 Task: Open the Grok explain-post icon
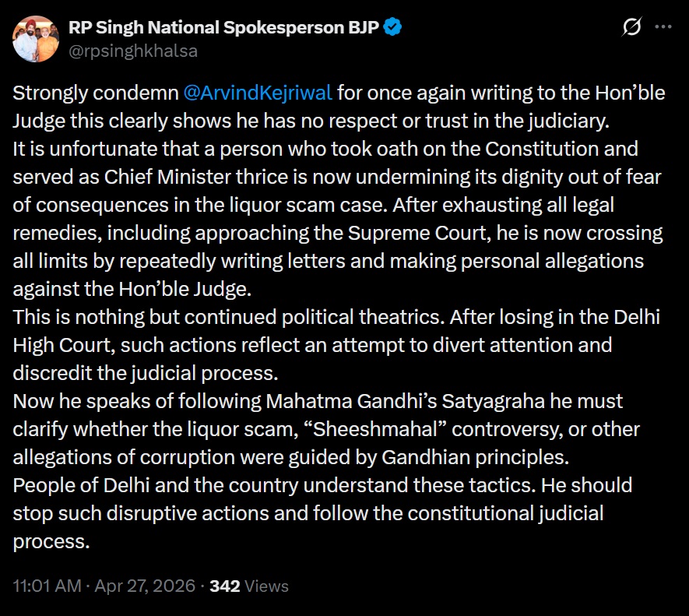[x=632, y=28]
